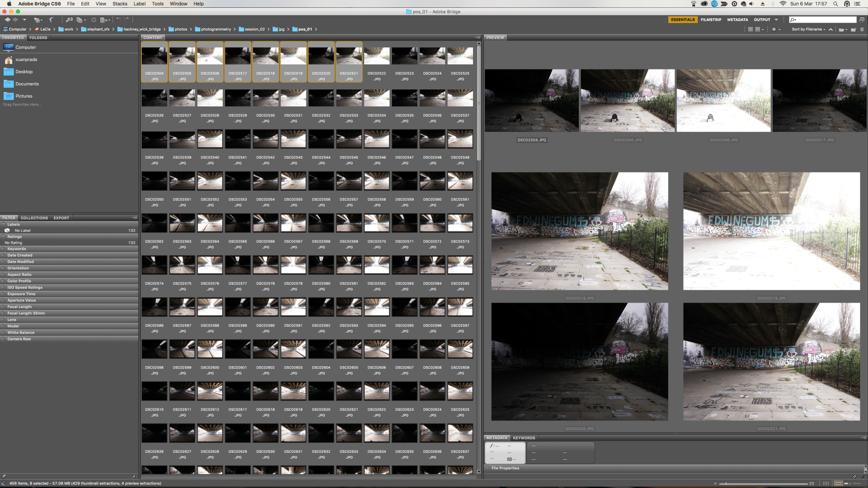Viewport: 868px width, 488px height.
Task: Open the KEYWORDS panel tab
Action: tap(524, 438)
